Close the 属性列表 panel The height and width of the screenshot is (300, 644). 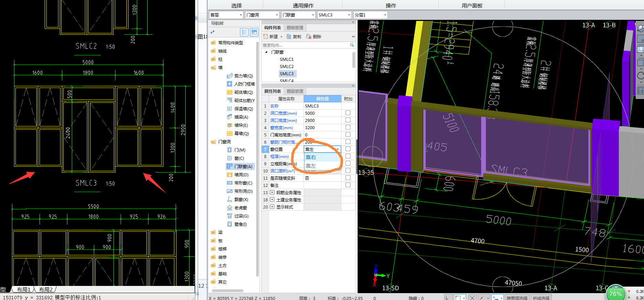pyautogui.click(x=353, y=86)
